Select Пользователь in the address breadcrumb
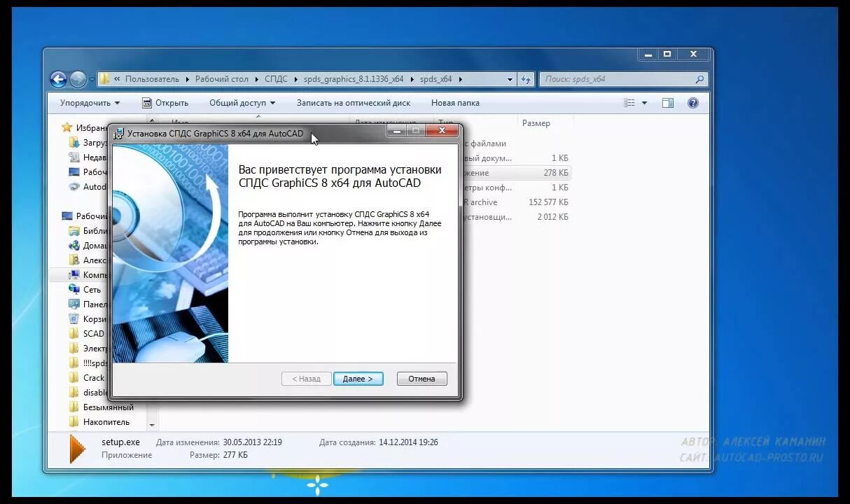The width and height of the screenshot is (850, 504). tap(152, 79)
